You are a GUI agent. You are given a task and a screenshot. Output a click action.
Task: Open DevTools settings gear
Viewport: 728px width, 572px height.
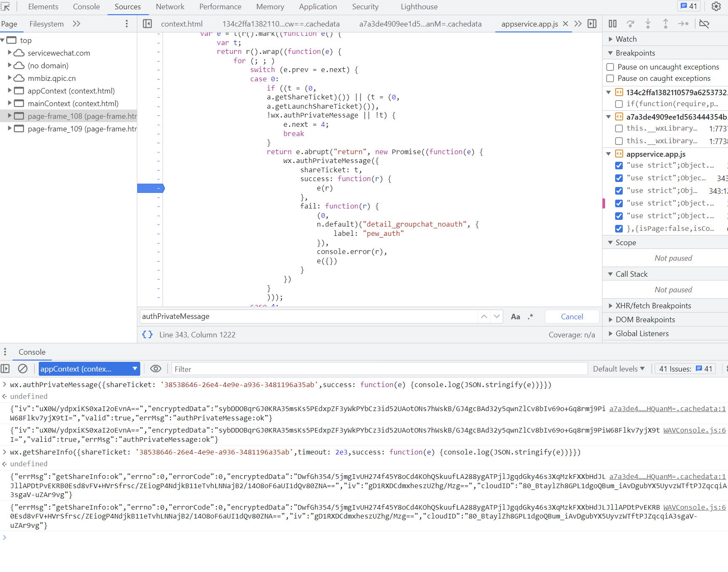(x=716, y=6)
